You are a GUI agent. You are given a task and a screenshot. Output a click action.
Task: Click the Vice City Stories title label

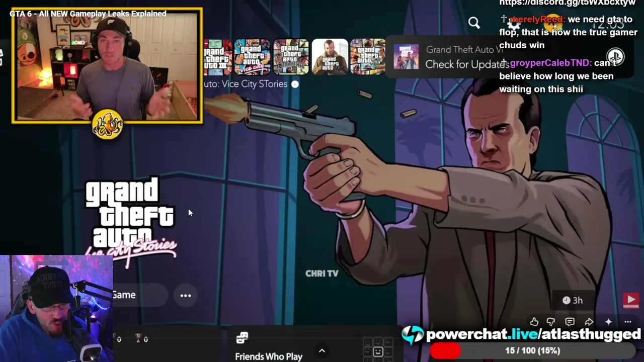(x=246, y=84)
